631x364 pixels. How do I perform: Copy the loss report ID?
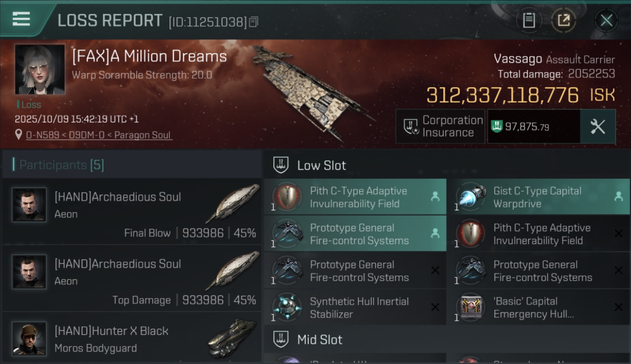click(253, 22)
